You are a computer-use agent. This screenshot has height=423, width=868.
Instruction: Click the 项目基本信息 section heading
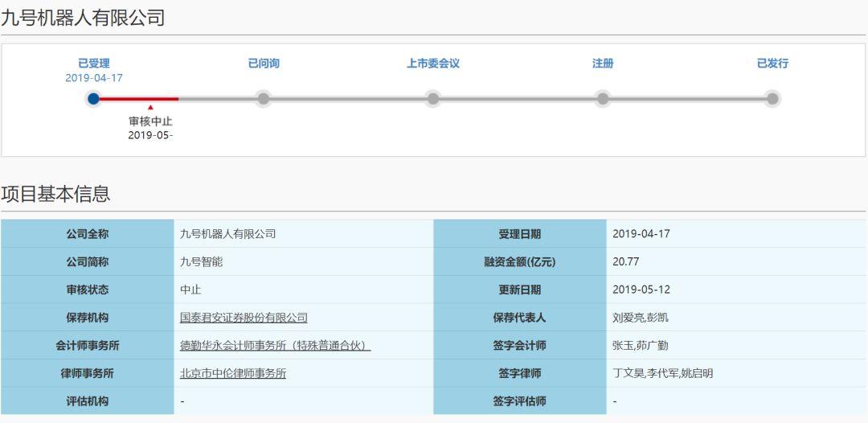point(55,194)
